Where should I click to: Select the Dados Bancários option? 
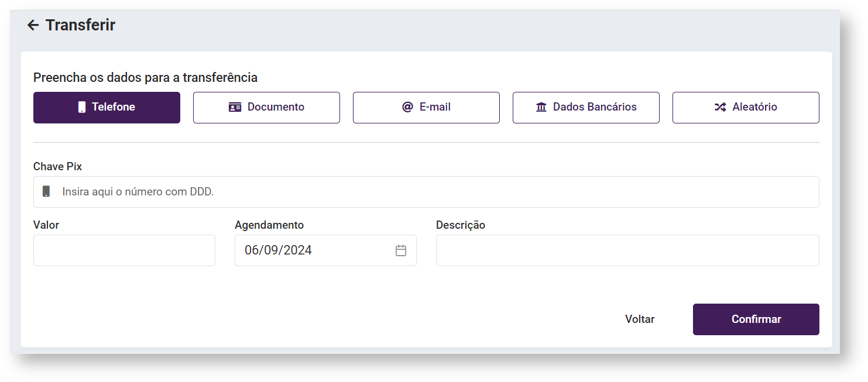[586, 108]
